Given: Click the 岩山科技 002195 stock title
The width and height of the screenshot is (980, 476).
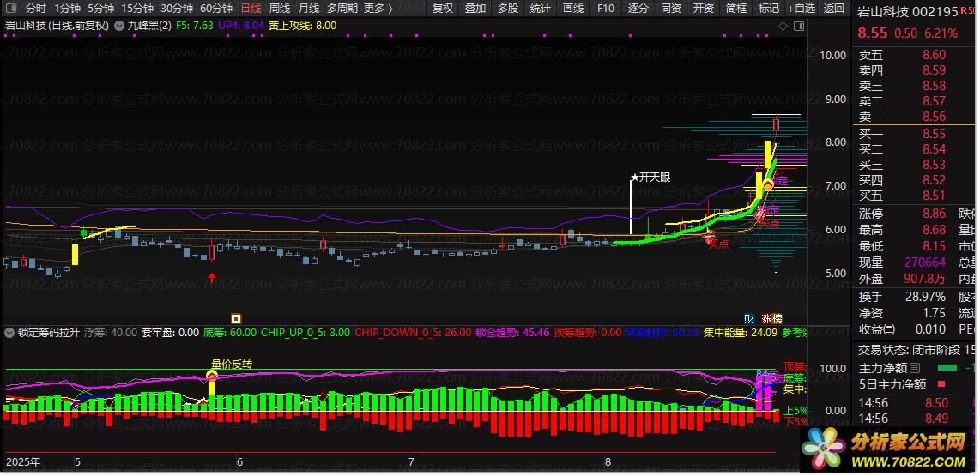Looking at the screenshot, I should pos(908,13).
